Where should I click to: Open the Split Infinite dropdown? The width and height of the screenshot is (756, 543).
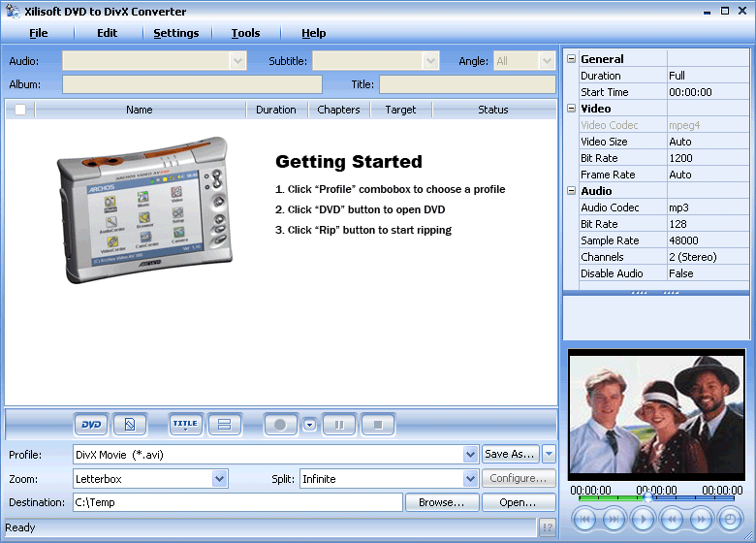[471, 479]
